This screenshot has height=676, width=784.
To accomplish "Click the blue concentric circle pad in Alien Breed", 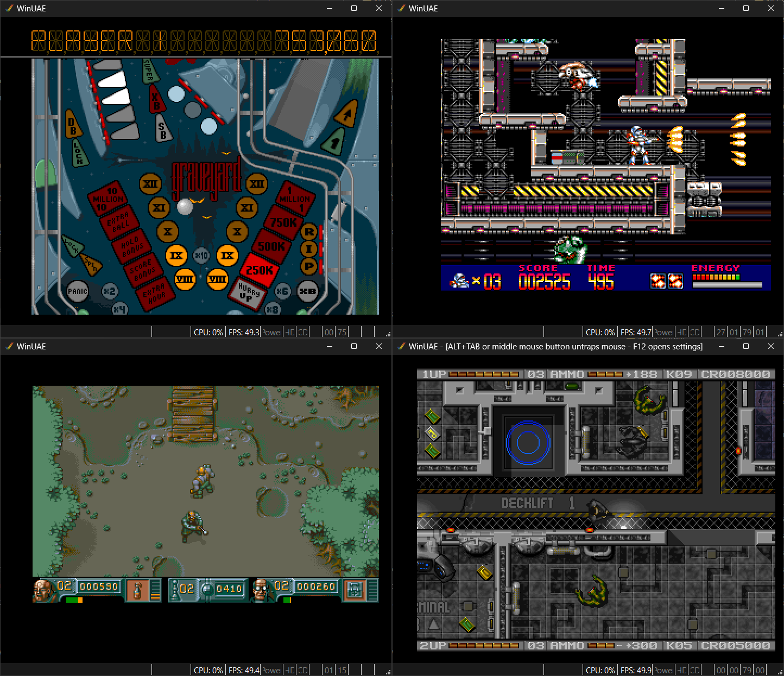I will pyautogui.click(x=528, y=443).
